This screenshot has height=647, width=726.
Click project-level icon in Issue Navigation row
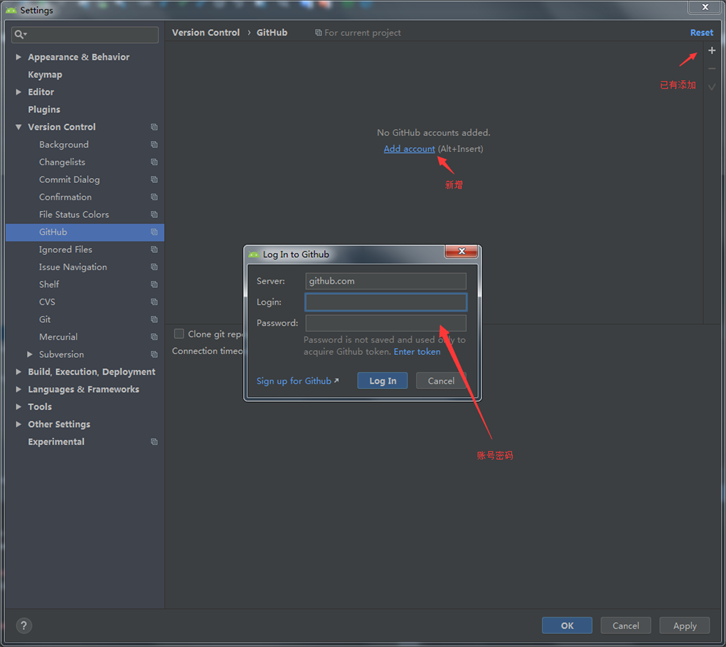154,267
